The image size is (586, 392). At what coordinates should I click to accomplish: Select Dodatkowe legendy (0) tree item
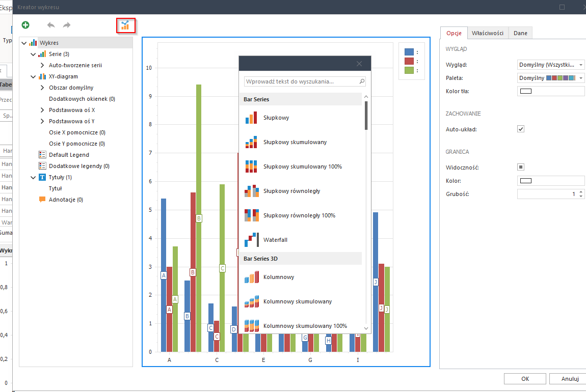79,166
